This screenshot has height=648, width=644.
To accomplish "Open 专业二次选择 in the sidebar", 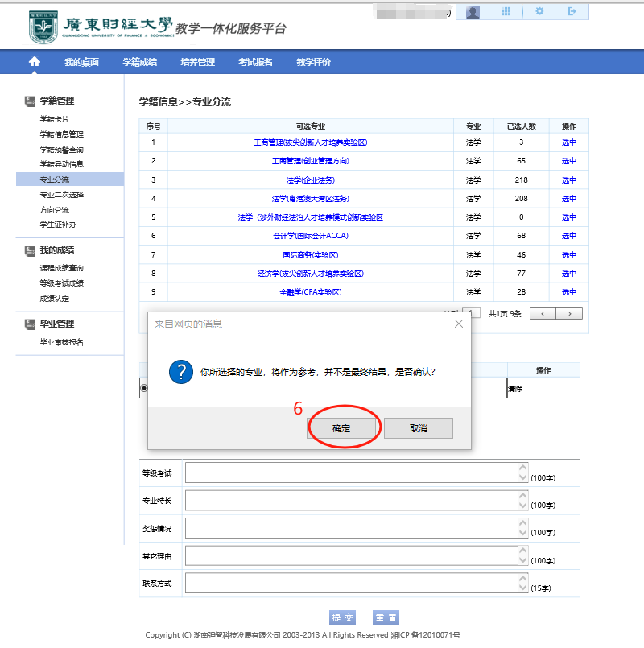I will point(62,195).
